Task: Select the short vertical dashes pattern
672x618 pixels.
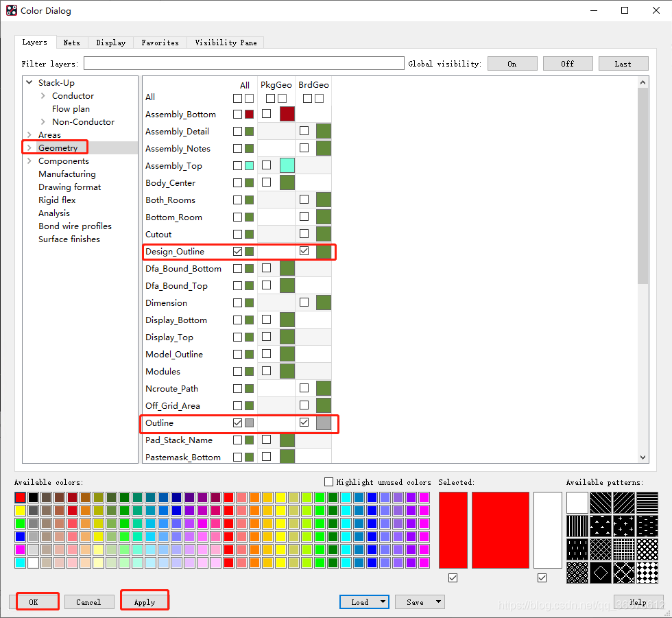Action: click(x=577, y=549)
